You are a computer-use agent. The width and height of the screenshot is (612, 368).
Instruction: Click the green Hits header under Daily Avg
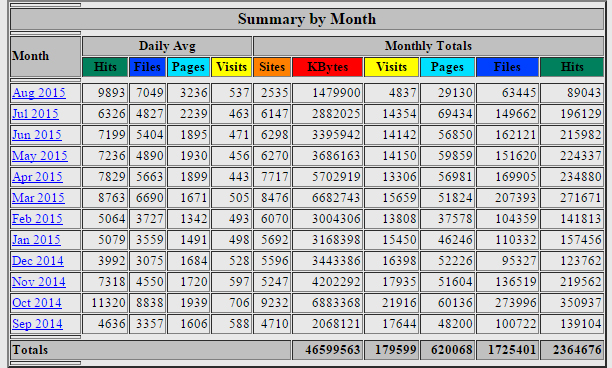pos(105,67)
